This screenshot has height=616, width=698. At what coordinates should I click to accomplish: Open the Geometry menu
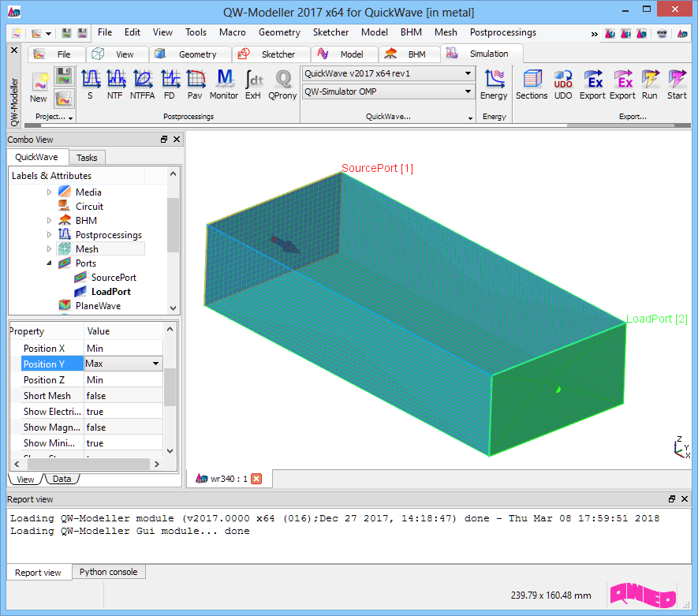279,32
